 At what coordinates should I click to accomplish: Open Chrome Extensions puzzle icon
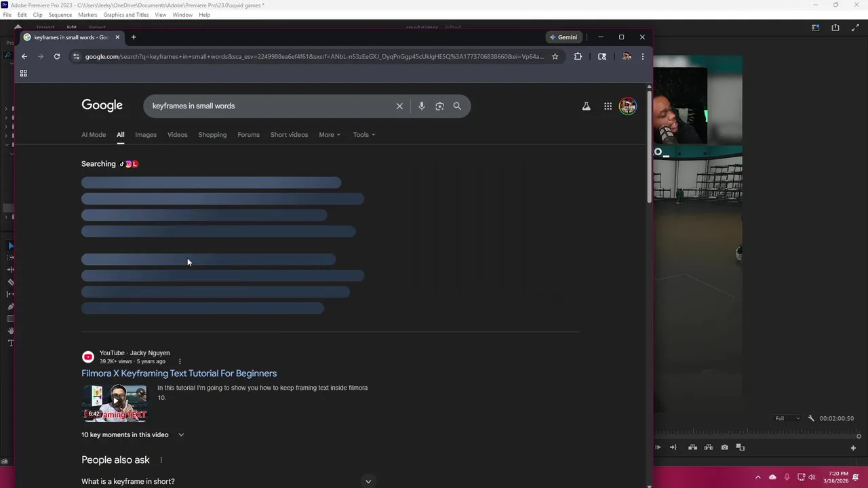click(x=578, y=56)
